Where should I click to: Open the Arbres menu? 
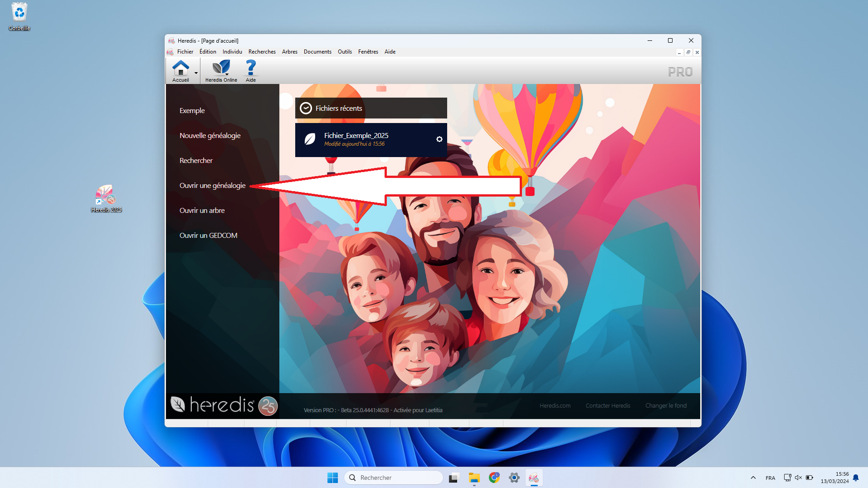pyautogui.click(x=289, y=52)
